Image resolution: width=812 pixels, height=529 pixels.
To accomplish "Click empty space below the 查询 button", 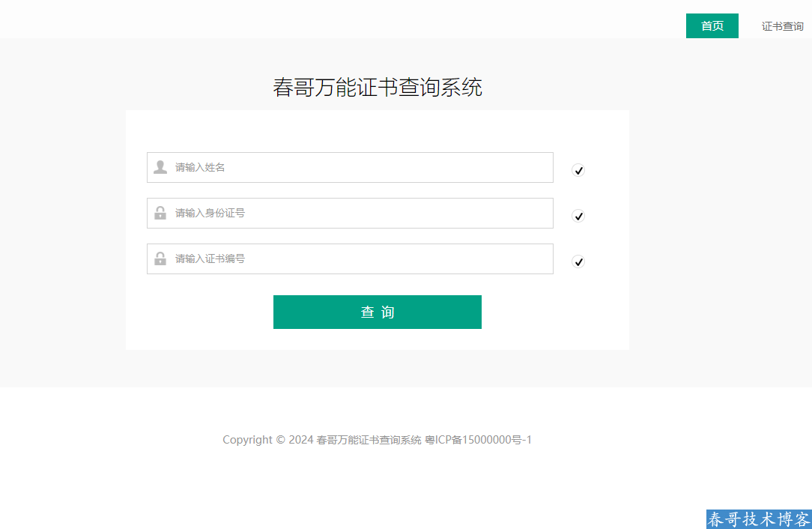I will coord(378,339).
